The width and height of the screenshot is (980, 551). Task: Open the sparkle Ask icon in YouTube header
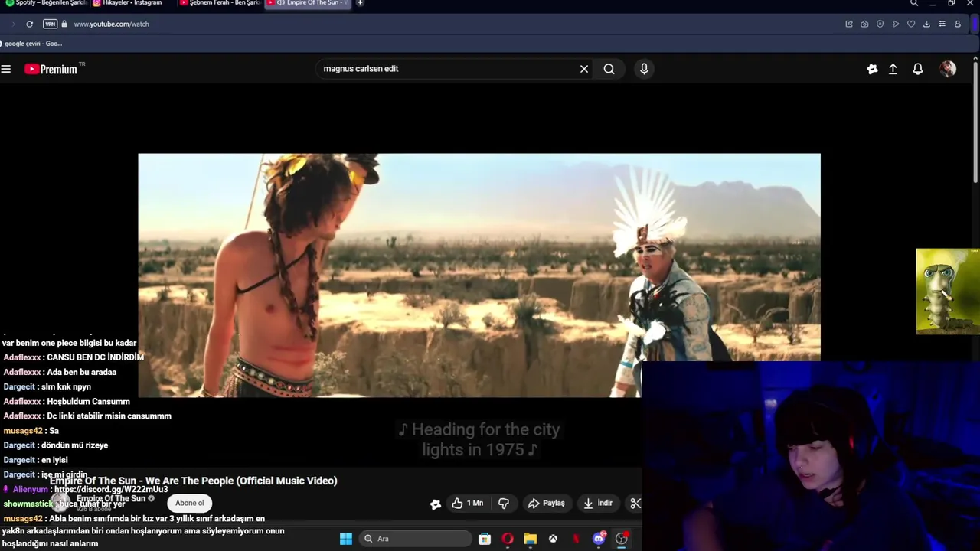[872, 69]
